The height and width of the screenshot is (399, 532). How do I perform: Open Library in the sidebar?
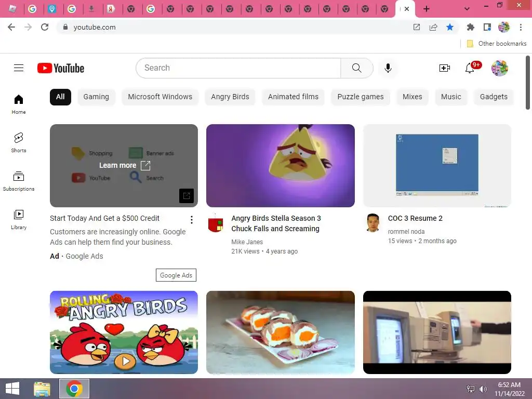19,220
